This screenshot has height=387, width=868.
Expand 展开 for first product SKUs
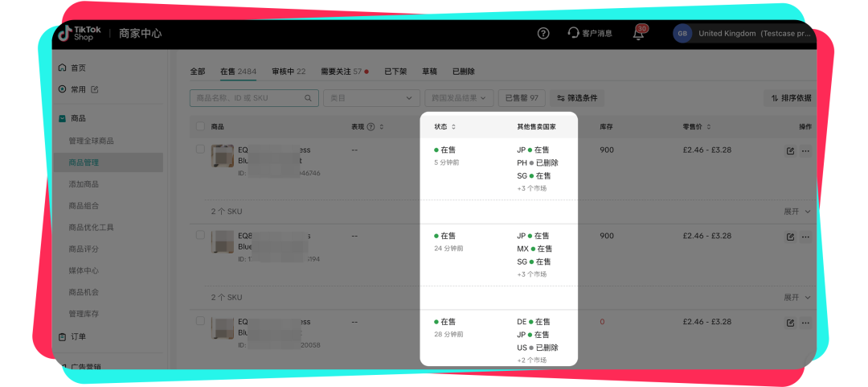point(797,212)
